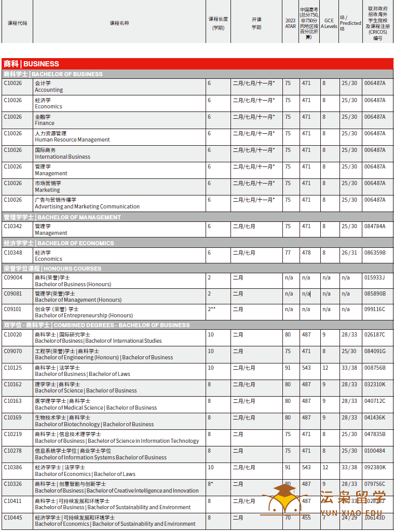Click CRICOS code 047835B

pos(375,435)
